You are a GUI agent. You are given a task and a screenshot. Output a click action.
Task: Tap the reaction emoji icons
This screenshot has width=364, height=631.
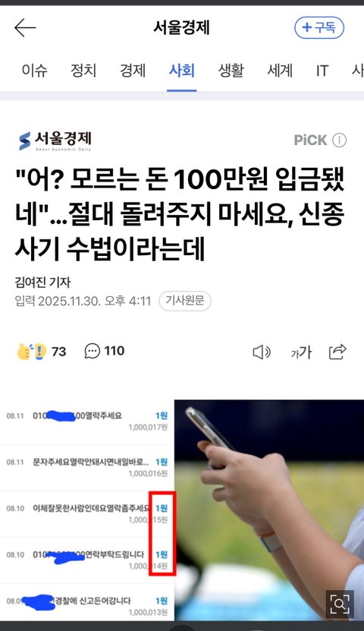point(32,352)
